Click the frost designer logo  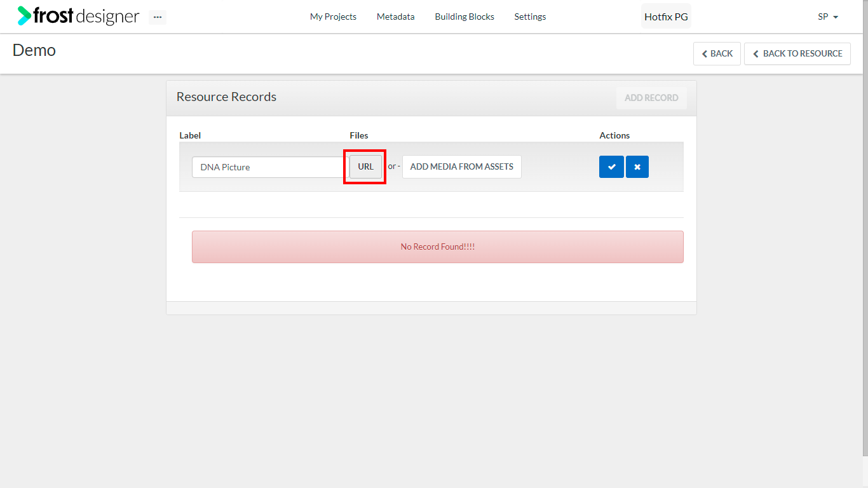pyautogui.click(x=78, y=16)
